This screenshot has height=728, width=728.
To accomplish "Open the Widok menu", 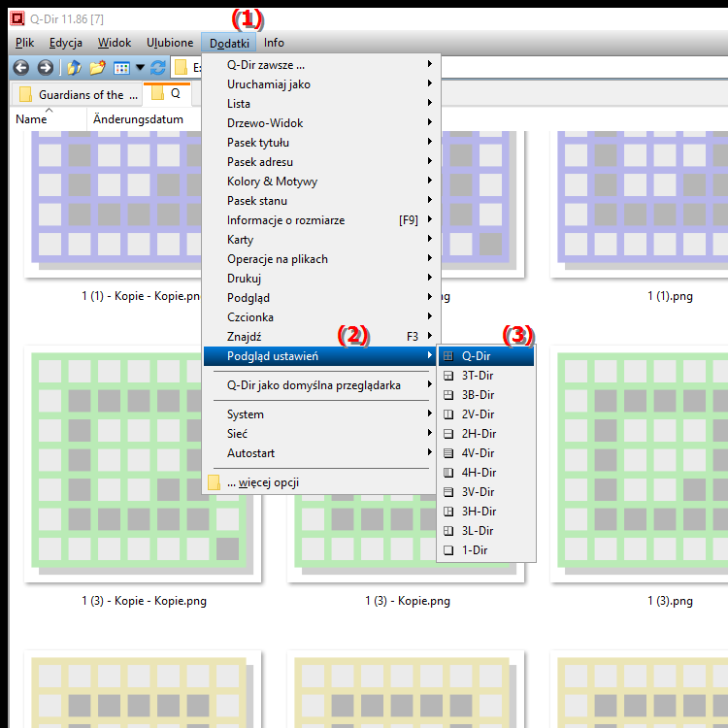I will coord(115,43).
